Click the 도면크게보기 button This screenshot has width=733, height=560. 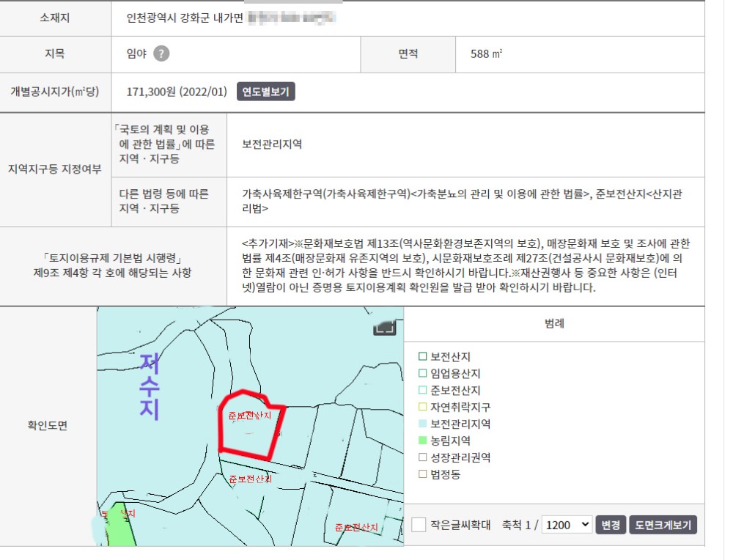(663, 525)
